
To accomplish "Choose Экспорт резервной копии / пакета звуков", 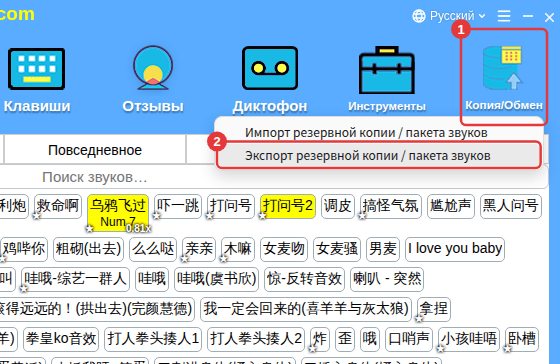I will pyautogui.click(x=379, y=156).
